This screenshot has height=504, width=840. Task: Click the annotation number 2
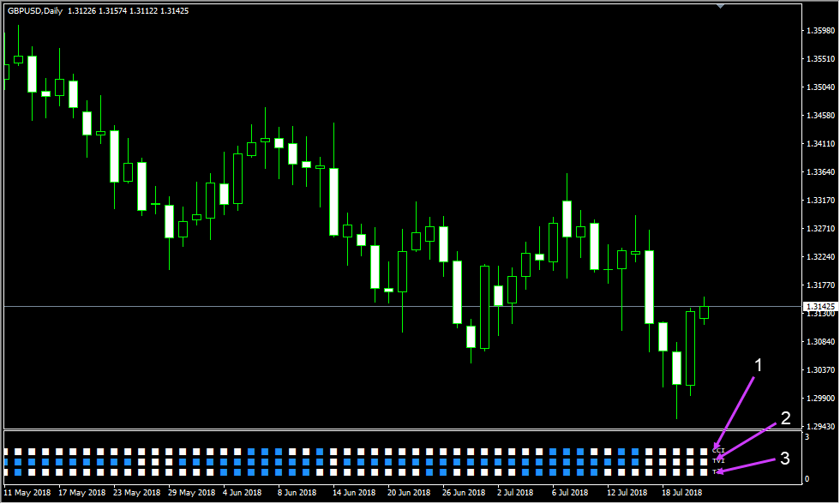click(784, 419)
